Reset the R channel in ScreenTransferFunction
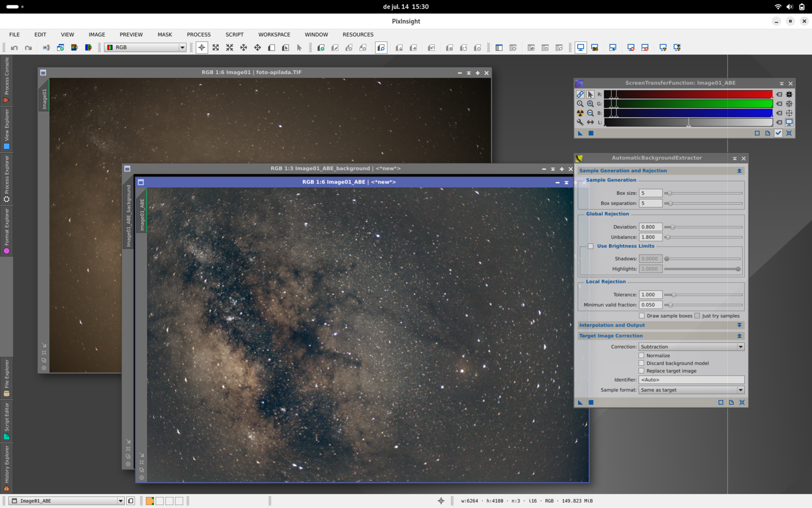 point(779,94)
